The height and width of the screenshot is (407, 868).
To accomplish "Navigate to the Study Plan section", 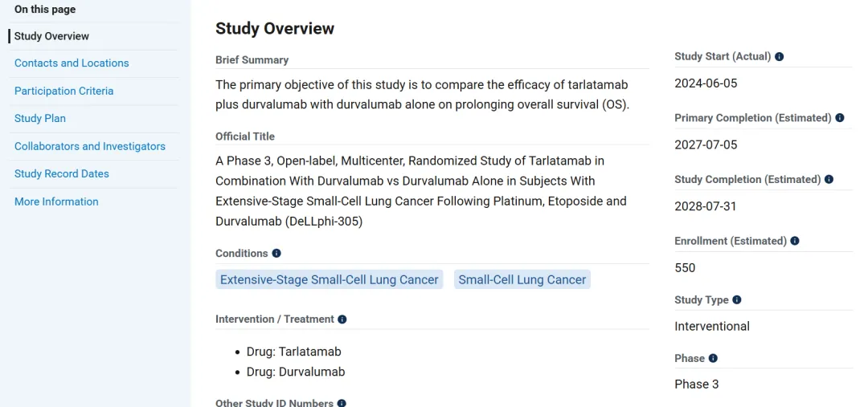I will pyautogui.click(x=40, y=119).
